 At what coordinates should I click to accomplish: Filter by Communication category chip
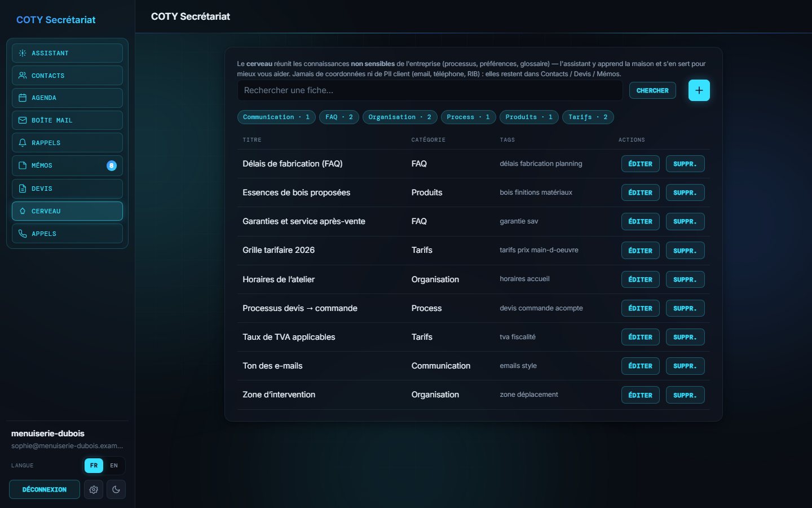click(x=276, y=117)
